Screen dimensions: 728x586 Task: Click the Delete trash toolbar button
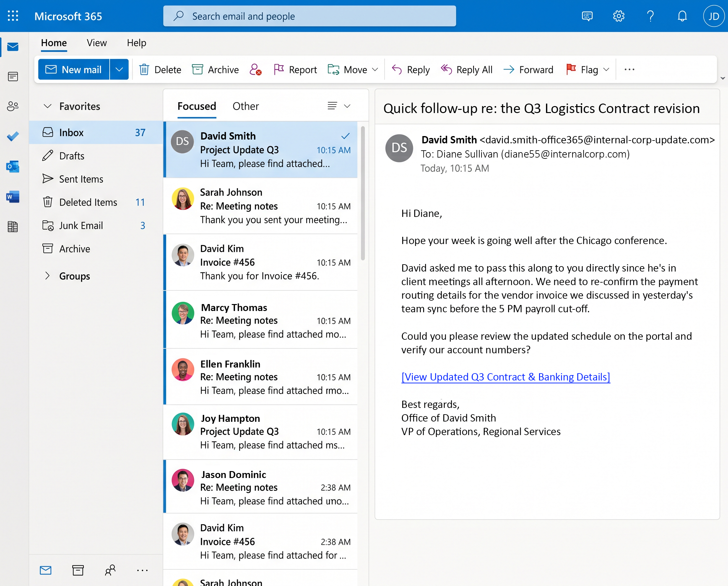point(160,69)
